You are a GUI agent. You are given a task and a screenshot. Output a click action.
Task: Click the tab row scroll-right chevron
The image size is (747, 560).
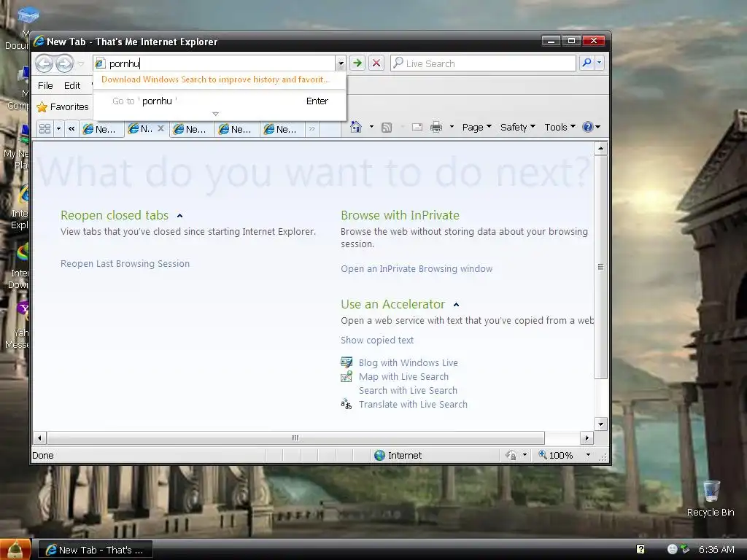(312, 128)
